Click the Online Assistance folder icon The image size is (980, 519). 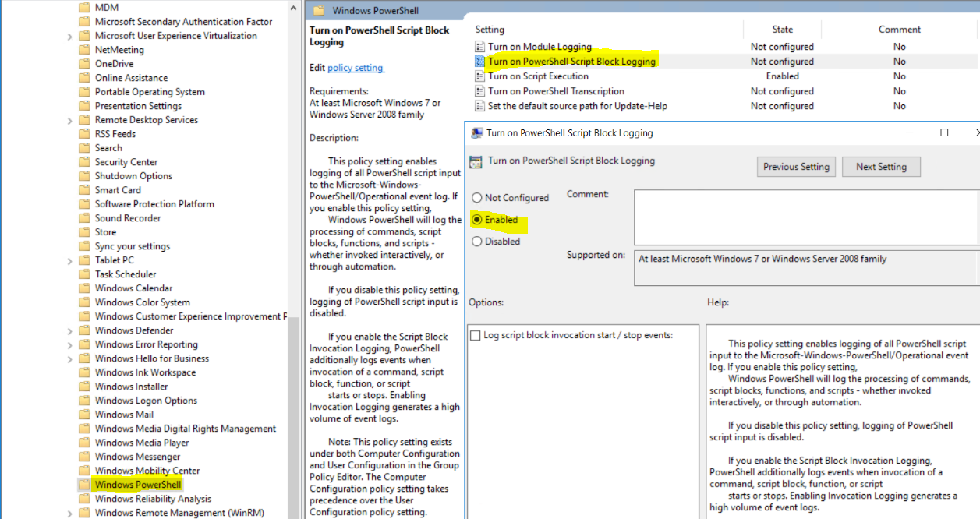[x=84, y=78]
